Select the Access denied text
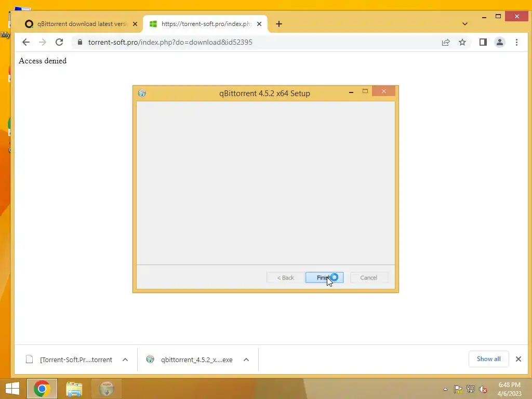This screenshot has width=532, height=399. click(x=43, y=61)
